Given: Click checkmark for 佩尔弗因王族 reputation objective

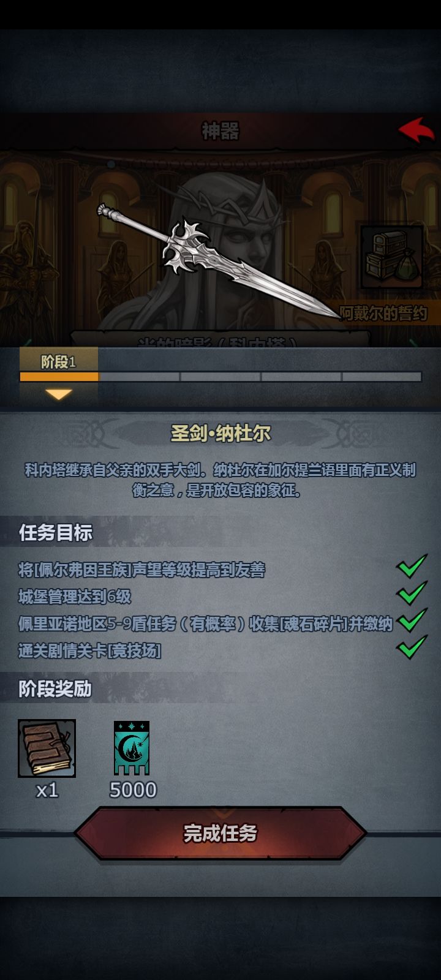Looking at the screenshot, I should tap(412, 567).
